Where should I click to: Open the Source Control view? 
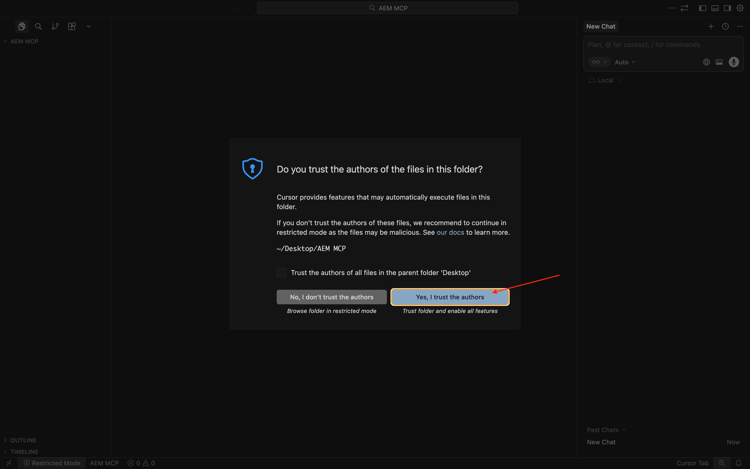55,26
